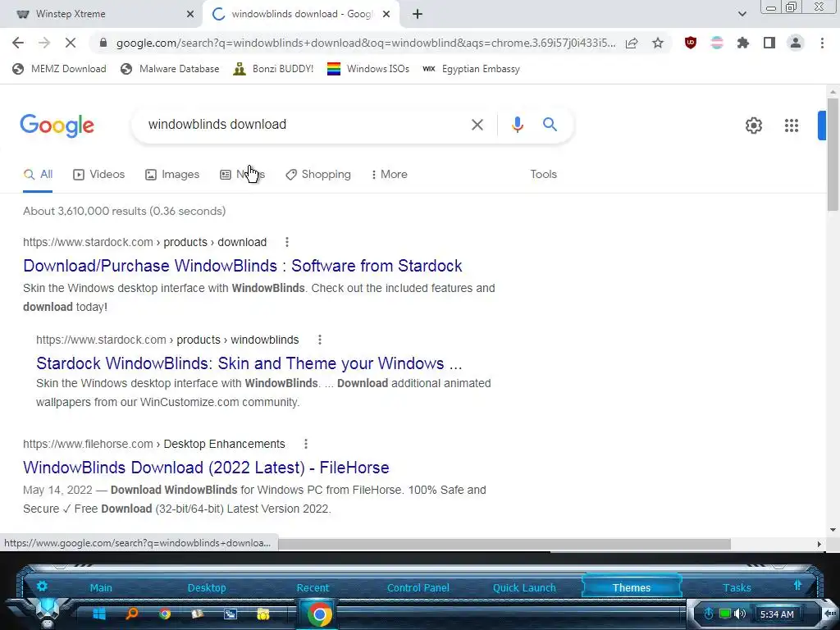840x630 pixels.
Task: Open Stardock WindowBlinds Skin and Theme result
Action: pos(249,363)
